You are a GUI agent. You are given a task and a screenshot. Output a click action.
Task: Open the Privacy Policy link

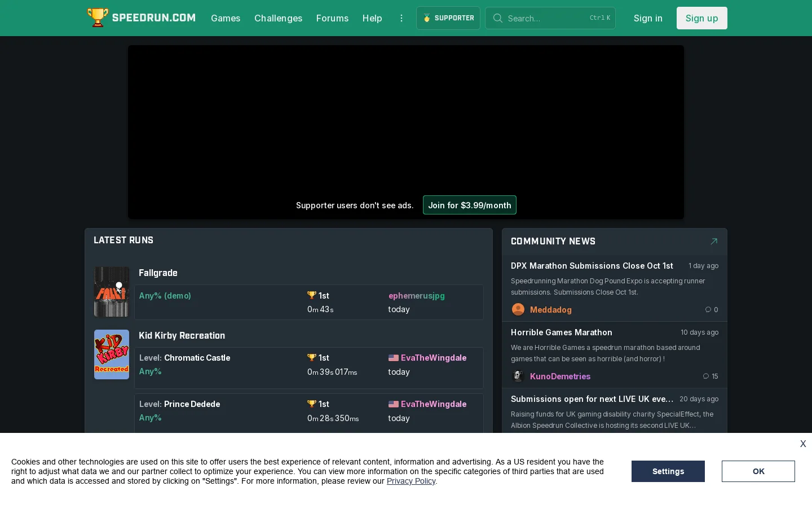(411, 481)
